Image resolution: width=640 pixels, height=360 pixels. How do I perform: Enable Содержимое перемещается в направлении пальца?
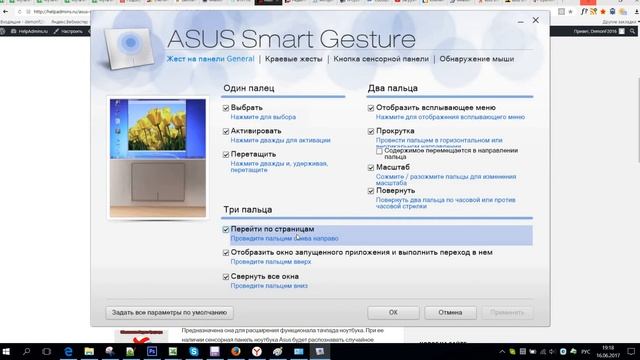[x=379, y=151]
